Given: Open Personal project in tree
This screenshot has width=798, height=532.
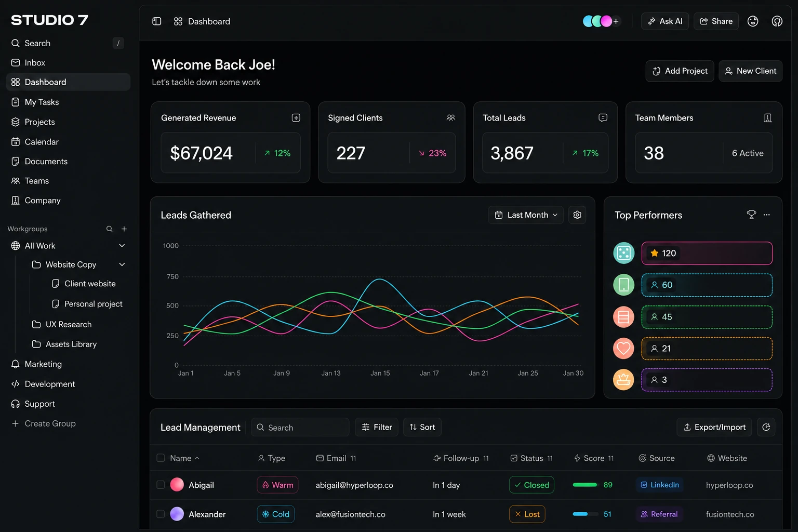Looking at the screenshot, I should point(87,304).
